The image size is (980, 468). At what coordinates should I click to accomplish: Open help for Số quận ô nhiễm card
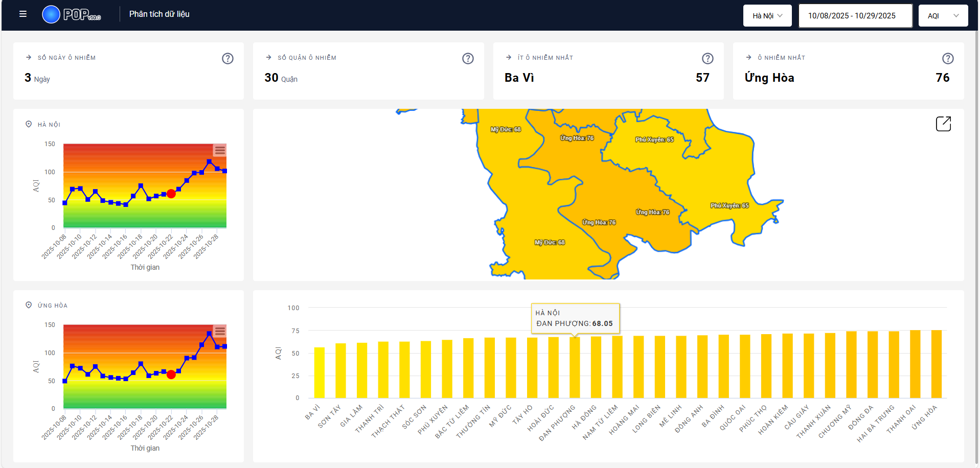[468, 59]
